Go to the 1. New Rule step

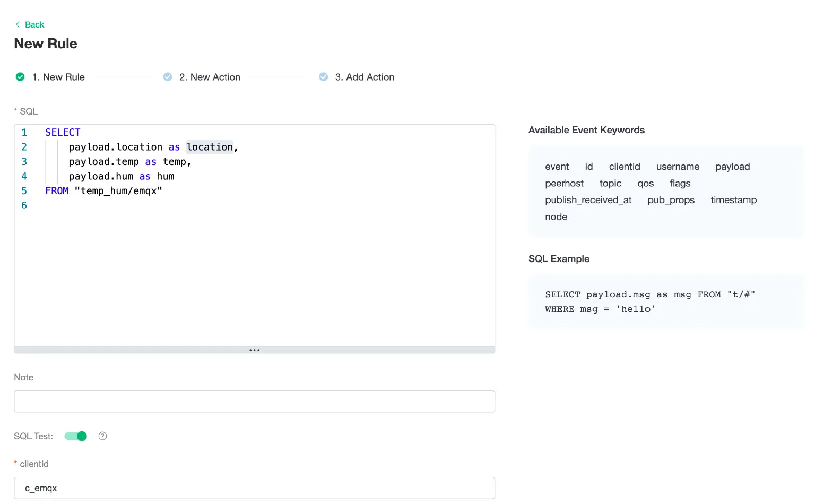58,77
